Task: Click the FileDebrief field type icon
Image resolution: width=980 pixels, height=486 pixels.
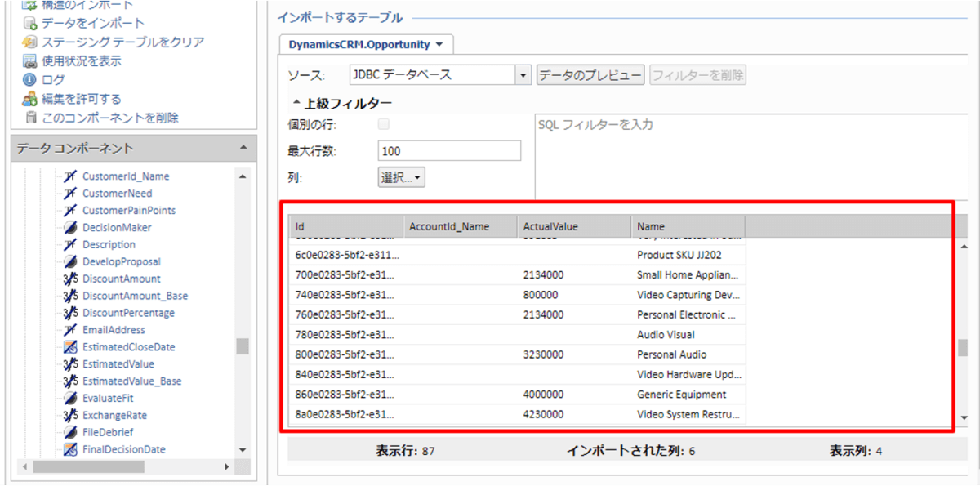Action: 70,433
